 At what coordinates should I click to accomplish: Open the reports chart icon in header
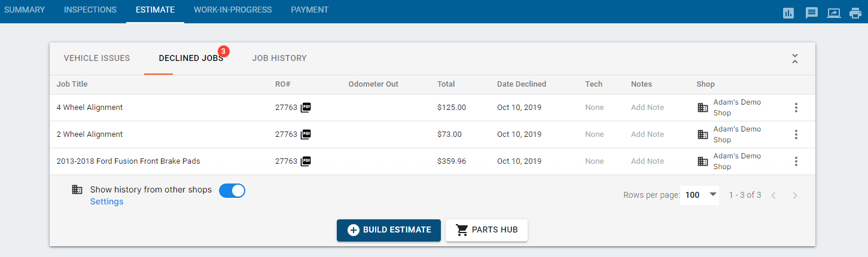(x=788, y=13)
